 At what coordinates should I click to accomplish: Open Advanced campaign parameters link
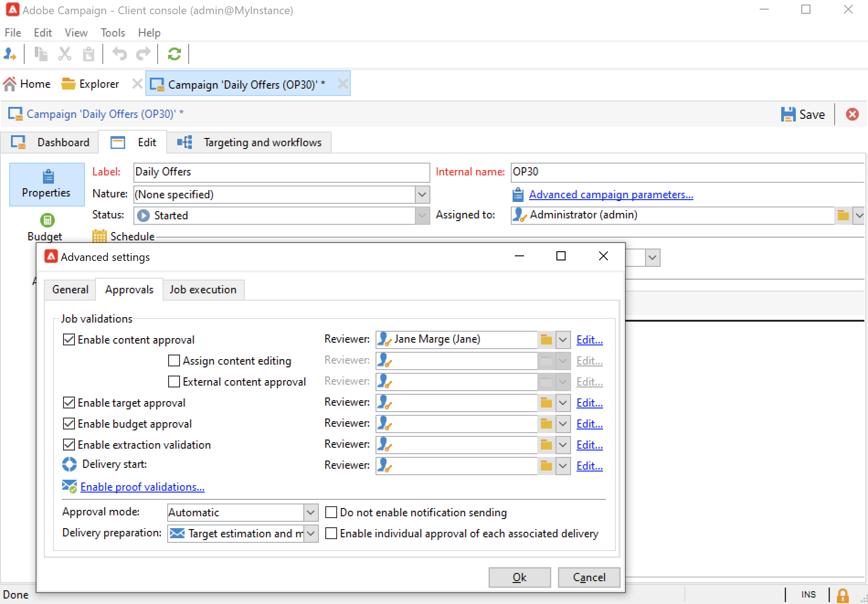[611, 195]
